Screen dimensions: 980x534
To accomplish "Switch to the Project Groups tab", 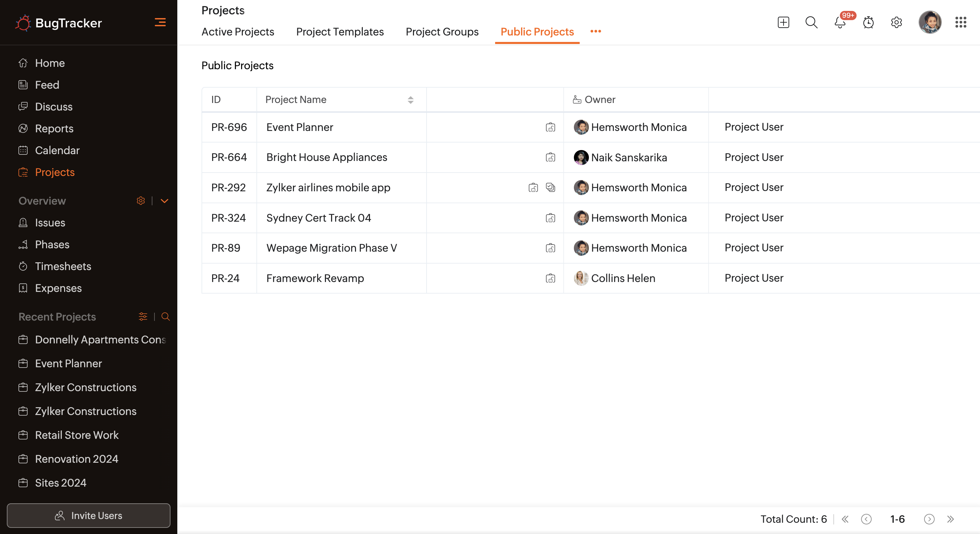I will pyautogui.click(x=442, y=32).
